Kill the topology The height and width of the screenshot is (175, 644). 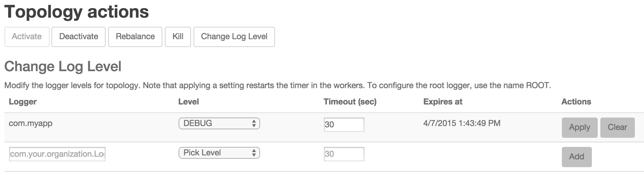(178, 37)
